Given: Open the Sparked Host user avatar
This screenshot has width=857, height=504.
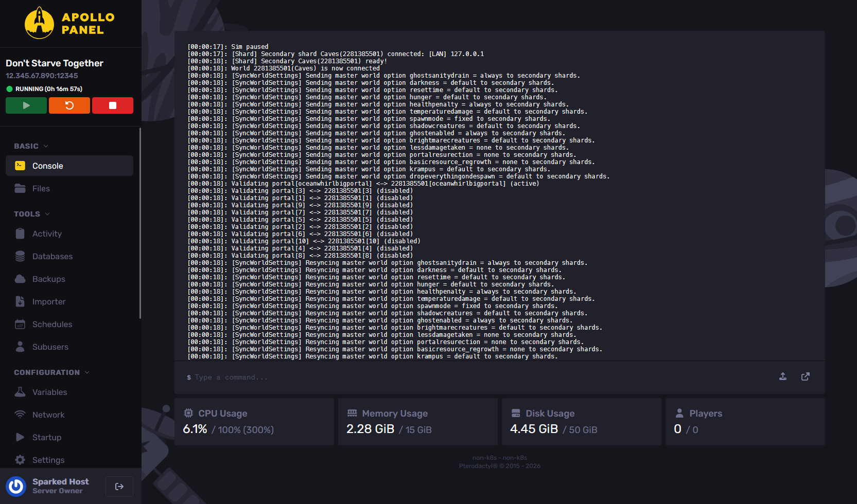Looking at the screenshot, I should tap(16, 486).
